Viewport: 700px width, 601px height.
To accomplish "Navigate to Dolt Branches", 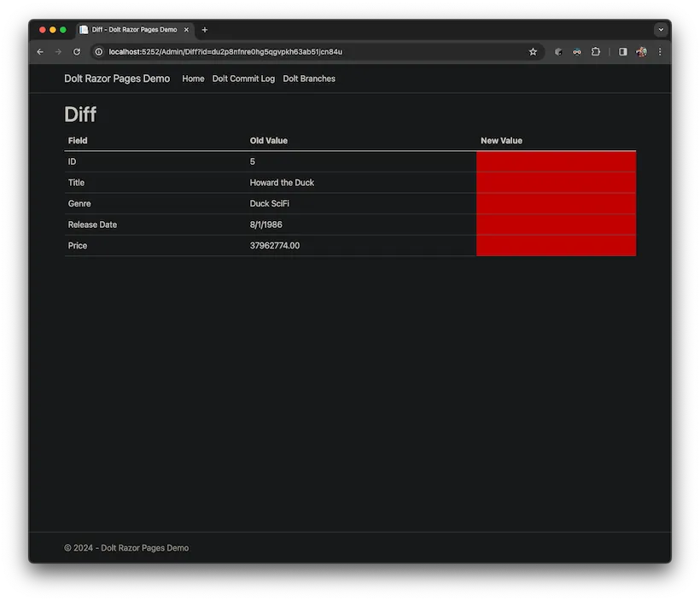I will [308, 79].
